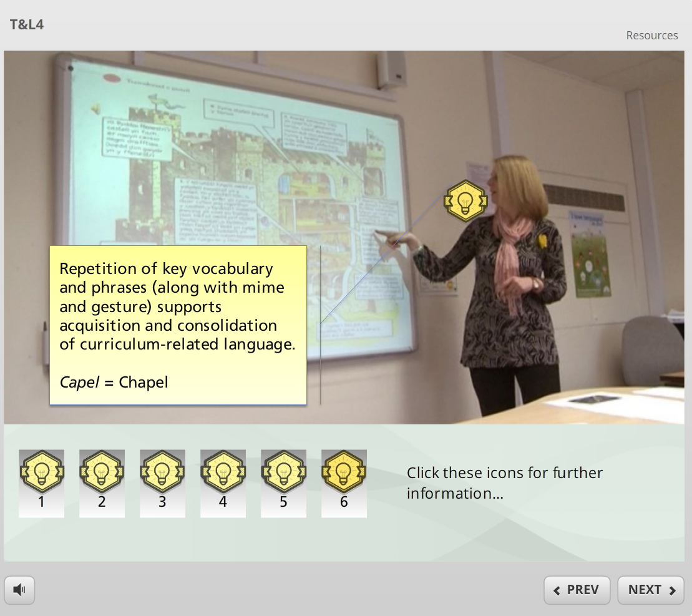Open lightbulb icon number 3
The width and height of the screenshot is (692, 616).
click(x=162, y=483)
